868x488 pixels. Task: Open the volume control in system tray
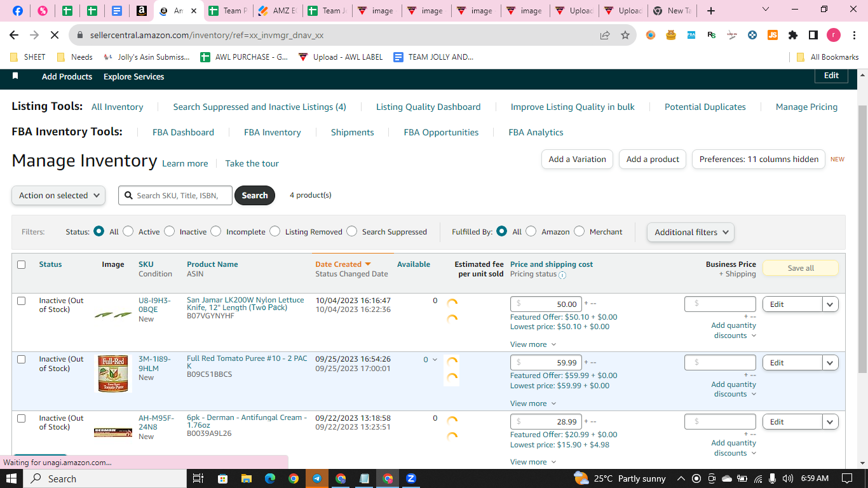(x=788, y=478)
